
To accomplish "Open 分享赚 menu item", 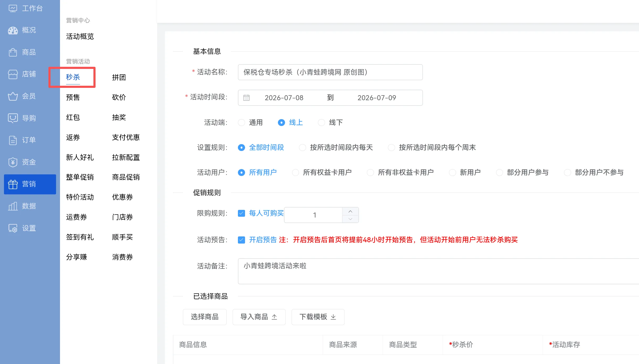I will (77, 257).
